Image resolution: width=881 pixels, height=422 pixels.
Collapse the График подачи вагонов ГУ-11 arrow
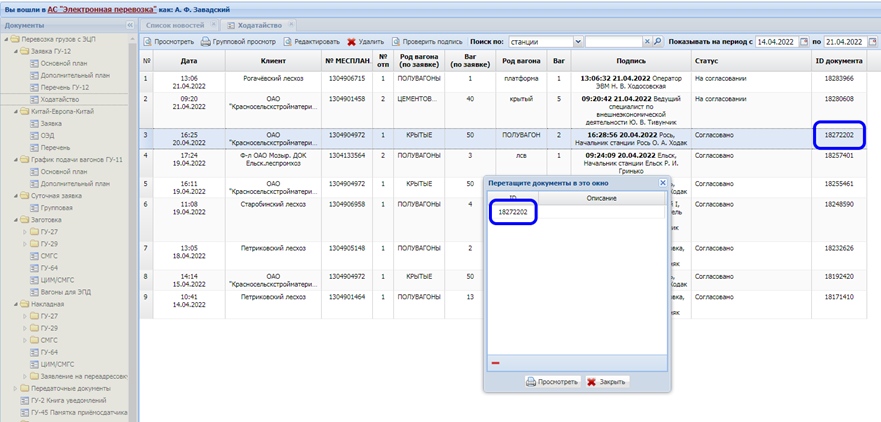click(x=15, y=160)
